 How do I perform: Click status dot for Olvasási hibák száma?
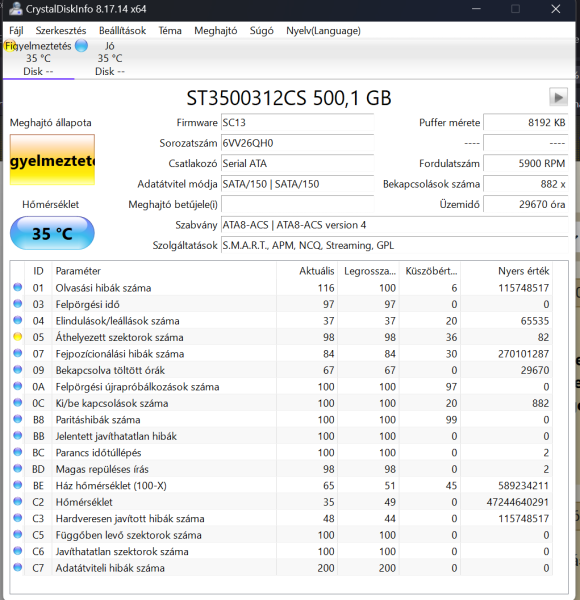[x=17, y=287]
